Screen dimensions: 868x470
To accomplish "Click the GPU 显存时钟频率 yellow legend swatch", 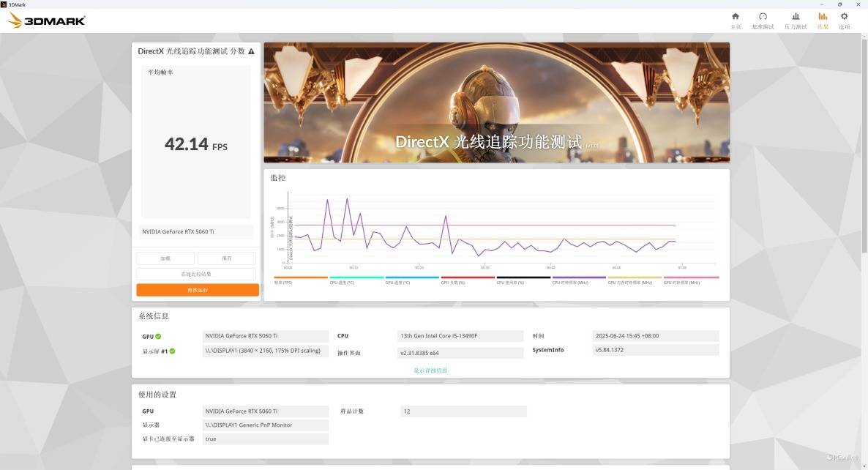I will (635, 278).
